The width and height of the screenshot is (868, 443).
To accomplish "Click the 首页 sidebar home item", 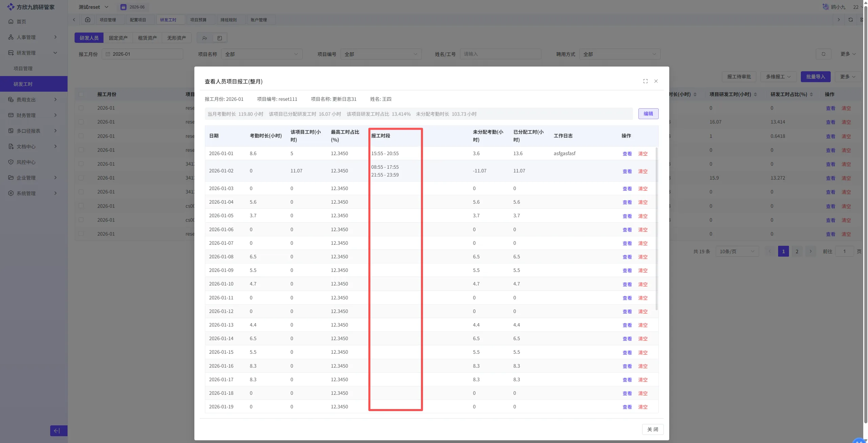I will pos(34,21).
